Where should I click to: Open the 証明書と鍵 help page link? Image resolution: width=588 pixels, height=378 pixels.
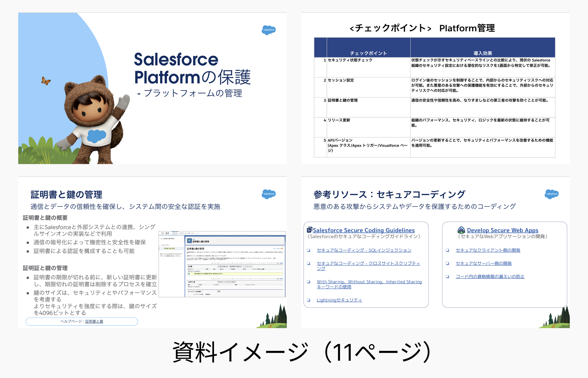click(94, 321)
